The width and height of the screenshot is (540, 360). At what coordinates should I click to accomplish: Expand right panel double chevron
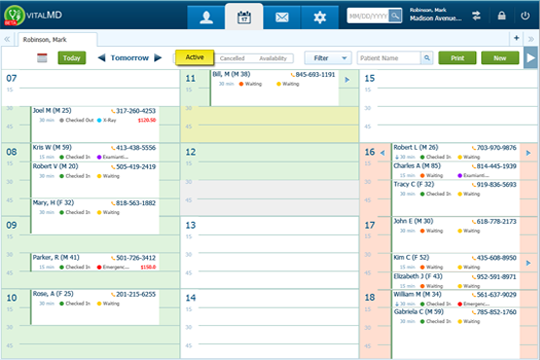point(531,39)
